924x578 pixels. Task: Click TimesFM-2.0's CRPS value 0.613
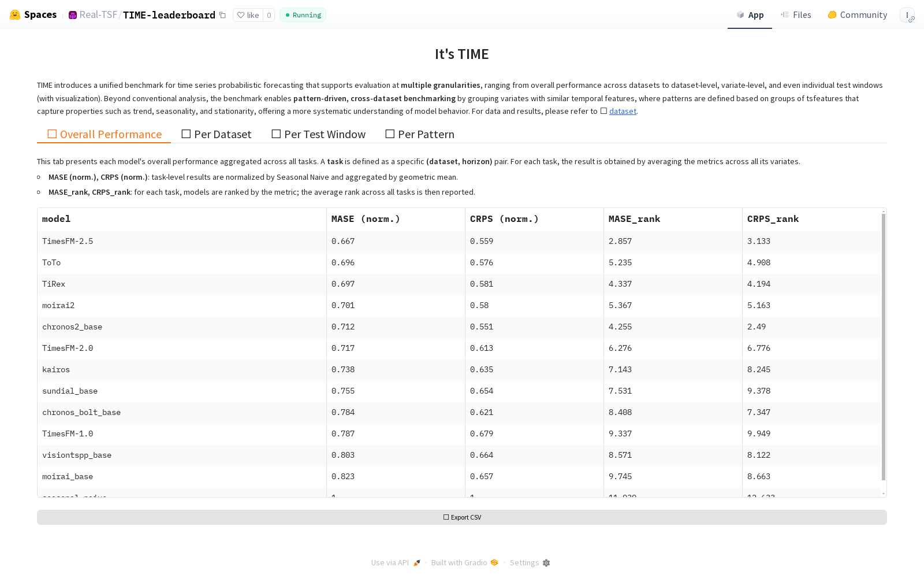534,349
